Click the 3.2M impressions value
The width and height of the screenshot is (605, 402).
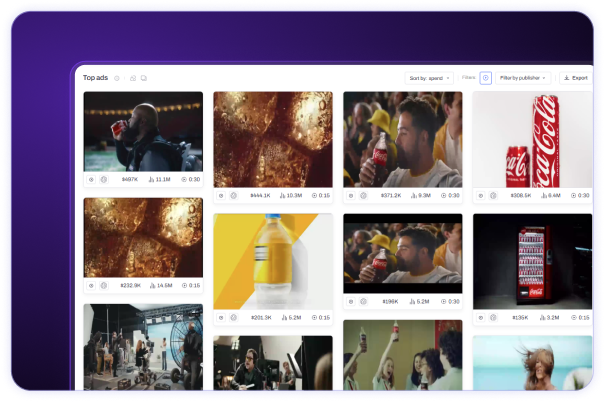553,318
